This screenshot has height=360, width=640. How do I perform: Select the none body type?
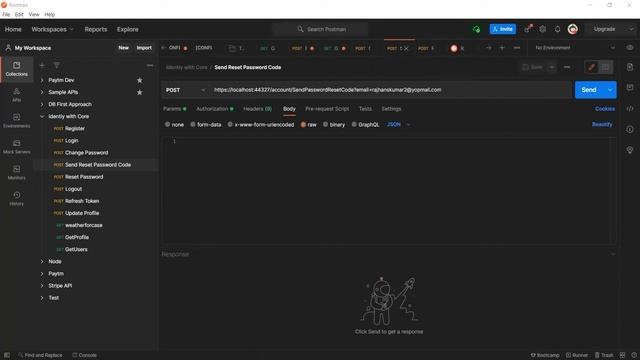click(x=174, y=124)
